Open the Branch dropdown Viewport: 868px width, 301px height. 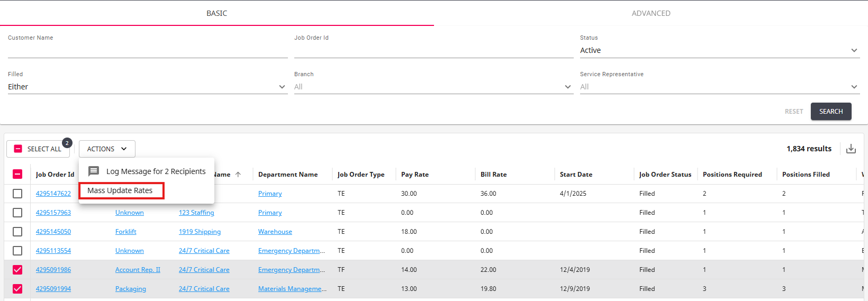pyautogui.click(x=433, y=87)
